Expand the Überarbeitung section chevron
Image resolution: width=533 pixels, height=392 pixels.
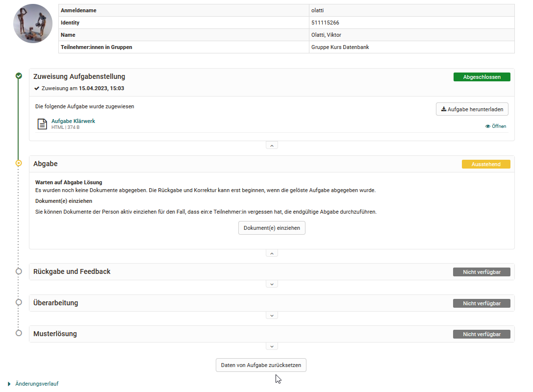coord(272,316)
